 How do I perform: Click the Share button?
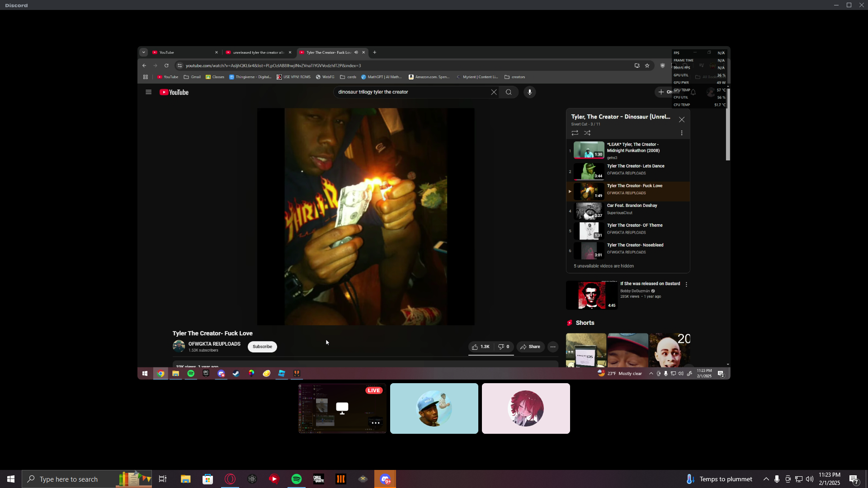(530, 347)
